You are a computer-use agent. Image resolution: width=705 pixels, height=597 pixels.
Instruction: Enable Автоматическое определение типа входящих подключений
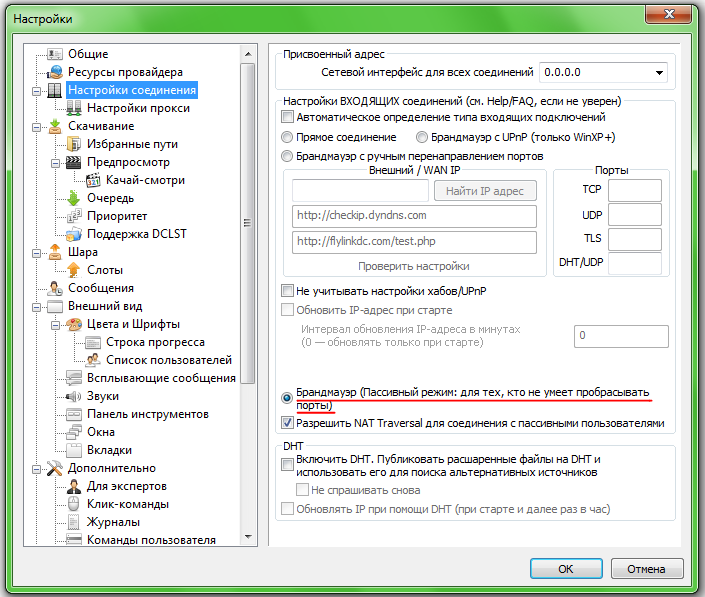tap(288, 117)
